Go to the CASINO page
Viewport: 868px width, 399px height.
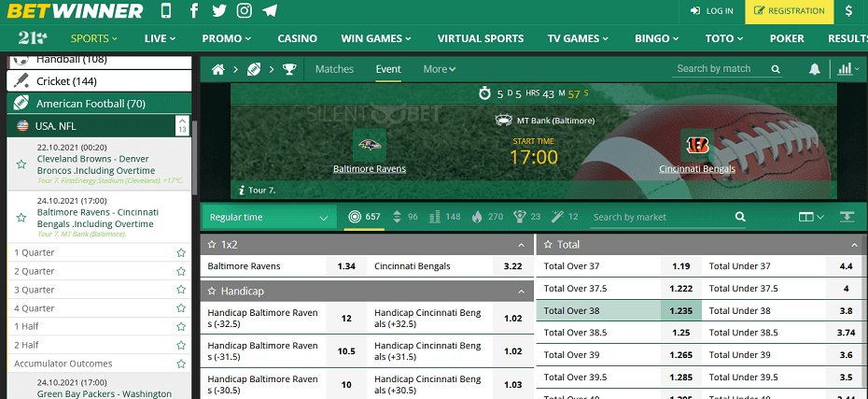tap(298, 38)
